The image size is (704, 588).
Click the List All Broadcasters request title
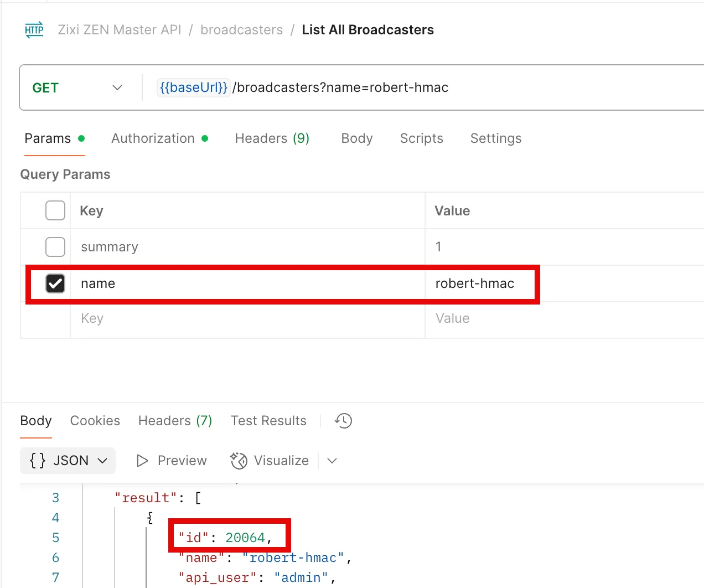point(367,30)
